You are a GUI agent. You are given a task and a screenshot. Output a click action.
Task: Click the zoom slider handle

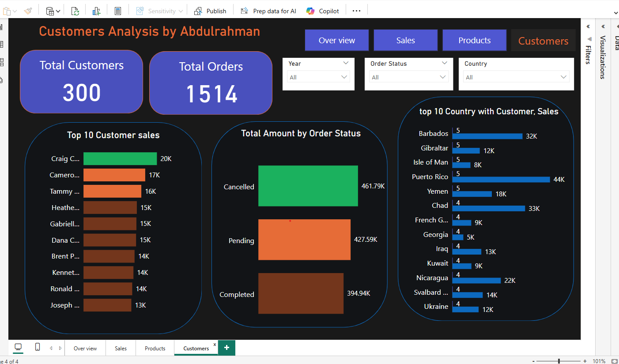tap(559, 361)
